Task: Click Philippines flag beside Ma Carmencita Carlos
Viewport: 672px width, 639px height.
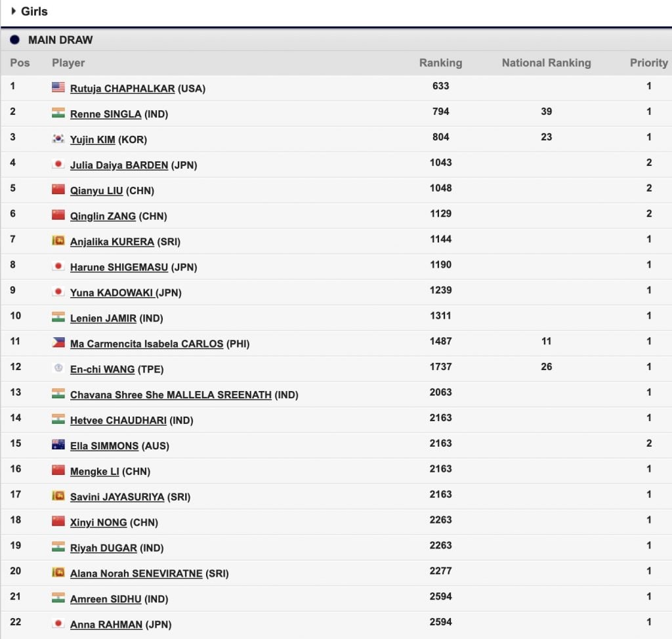Action: [x=58, y=342]
